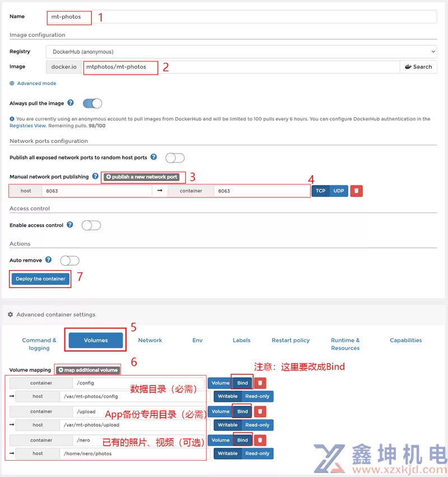Delete the /nero volume mapping
The width and height of the screenshot is (448, 477).
coord(260,440)
